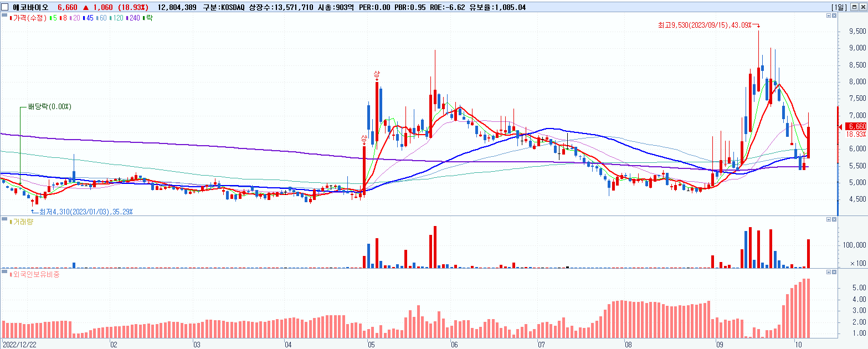Click the 05 month label on time axis
This screenshot has height=349, width=868.
pyautogui.click(x=371, y=344)
